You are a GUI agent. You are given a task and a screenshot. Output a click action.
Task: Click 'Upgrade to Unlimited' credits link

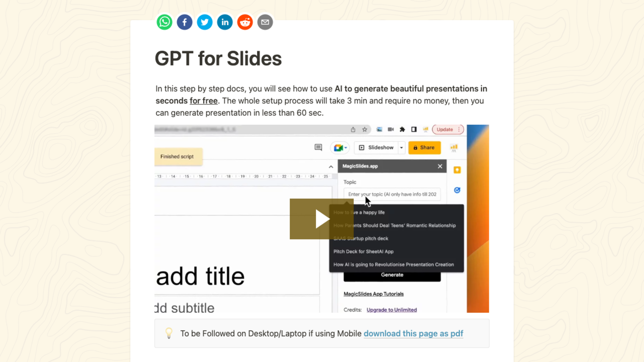pyautogui.click(x=391, y=309)
